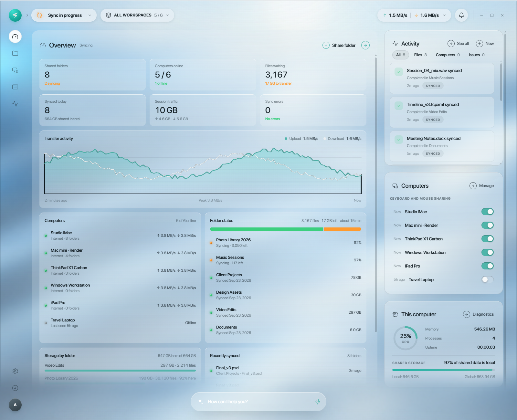Click the plus icon beside Share folder
This screenshot has width=517, height=420.
pyautogui.click(x=326, y=45)
